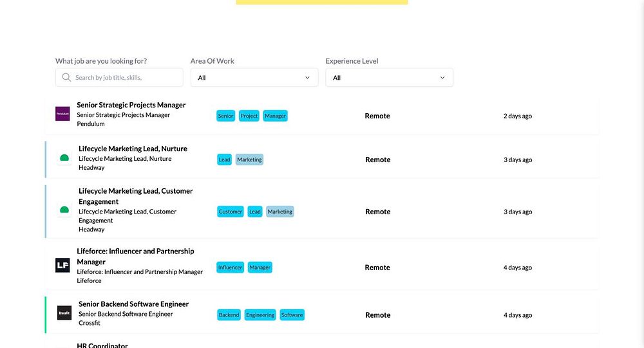Click the Customer tag
The height and width of the screenshot is (348, 644).
[231, 212]
